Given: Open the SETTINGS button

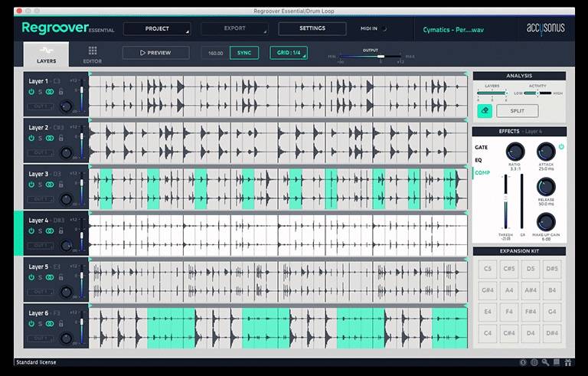Looking at the screenshot, I should pyautogui.click(x=312, y=28).
